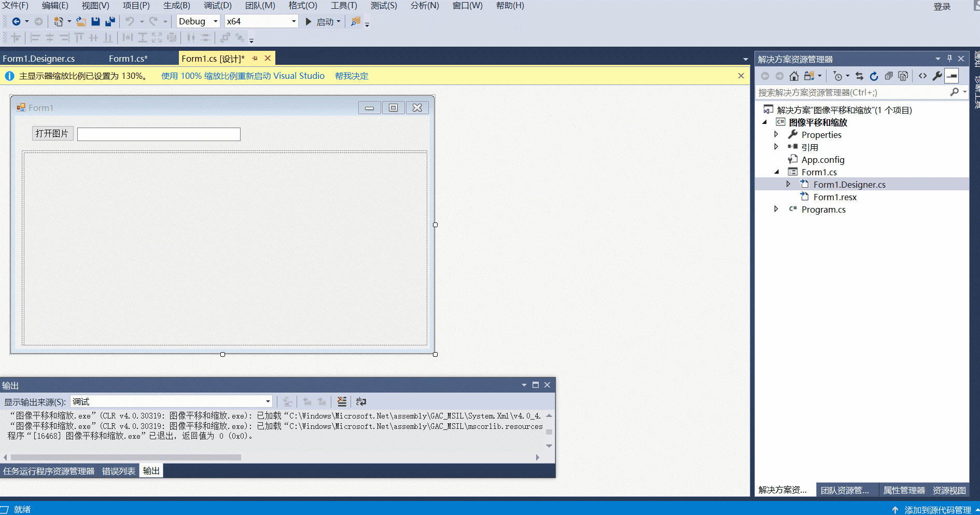Collapse the 图像平移和缩放 project node
Image resolution: width=980 pixels, height=515 pixels.
pos(764,122)
